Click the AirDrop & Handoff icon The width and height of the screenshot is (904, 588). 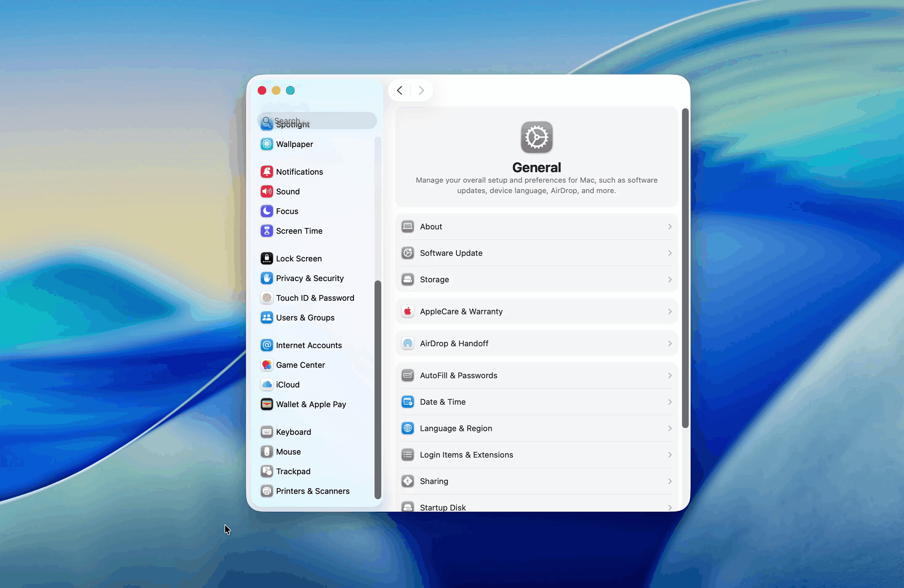(x=407, y=344)
